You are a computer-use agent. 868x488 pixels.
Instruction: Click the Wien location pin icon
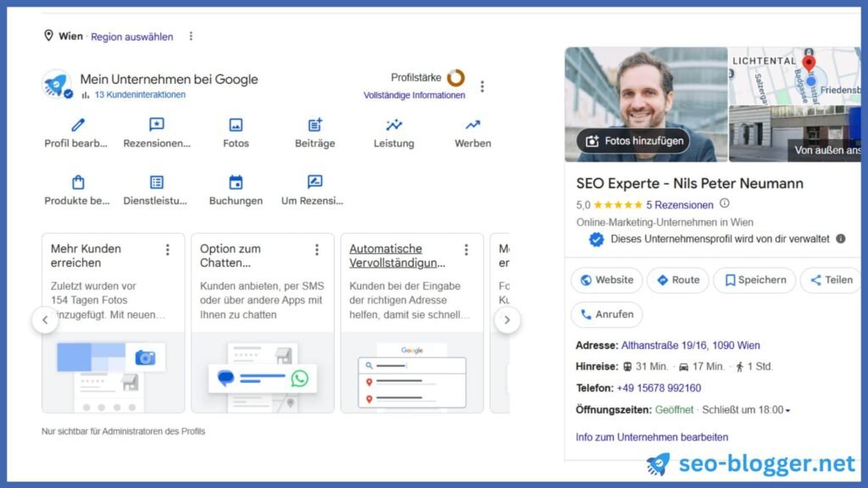(48, 36)
